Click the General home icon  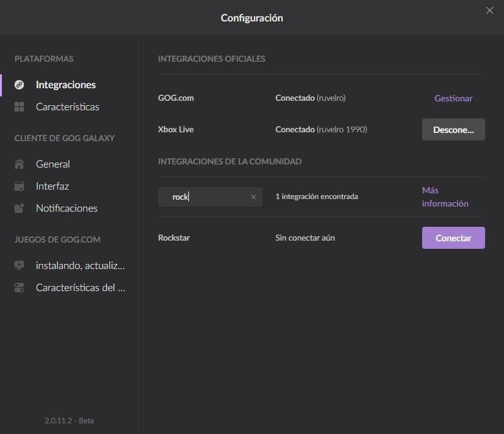click(20, 164)
